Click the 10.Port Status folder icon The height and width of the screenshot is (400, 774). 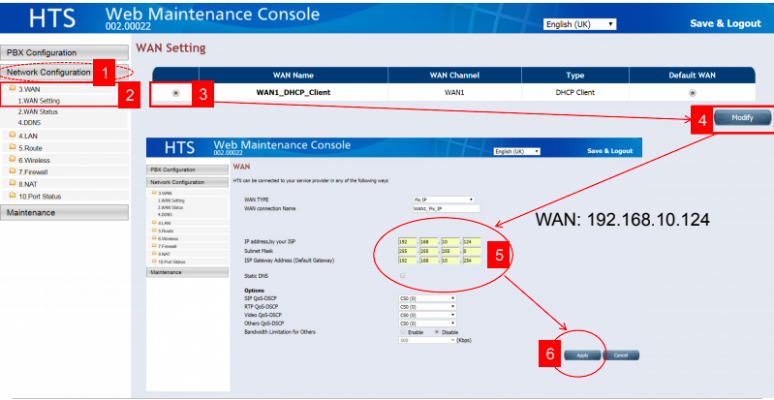(12, 197)
